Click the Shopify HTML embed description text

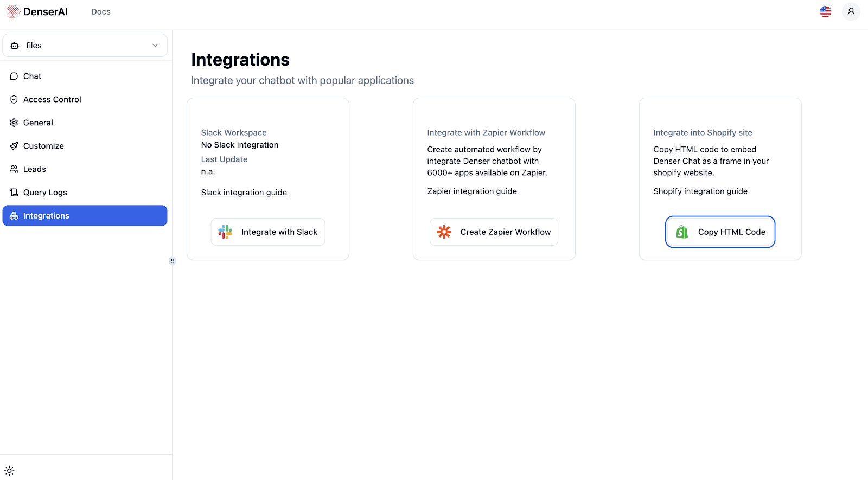coord(711,161)
